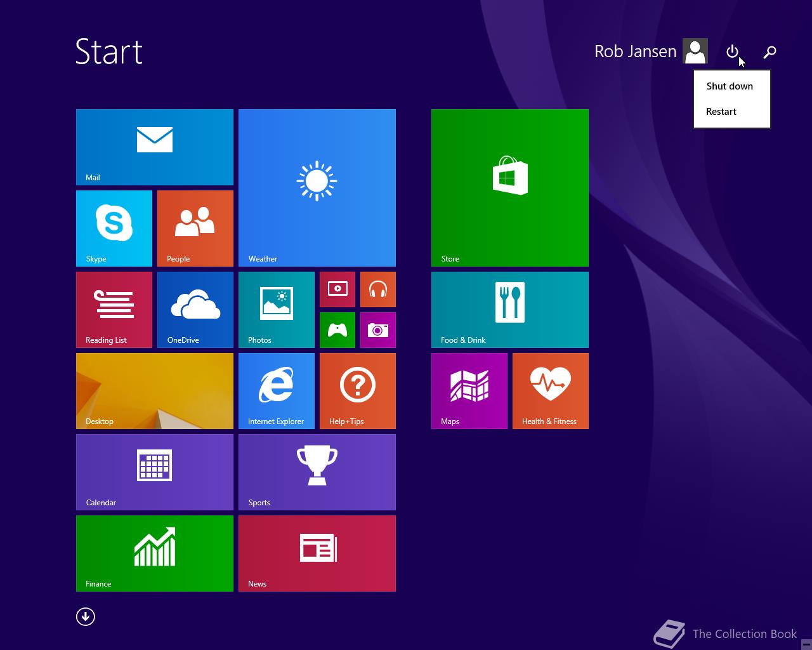Image resolution: width=812 pixels, height=650 pixels.
Task: Open the News tile
Action: tap(317, 554)
